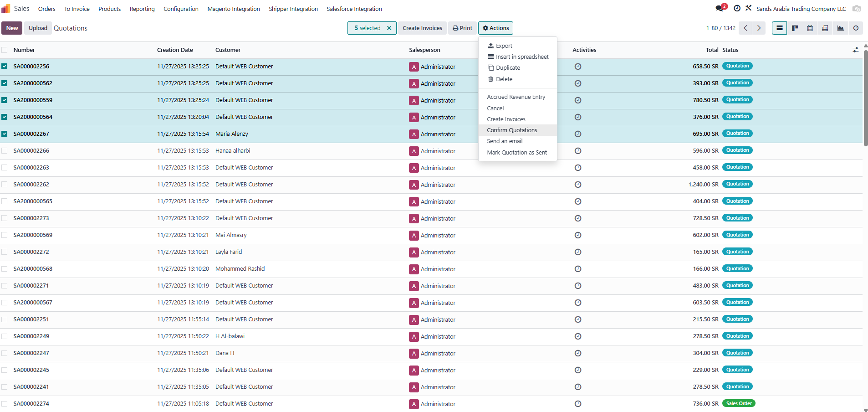Screen dimensions: 868x412
Task: Open activity clock for SA000002262
Action: (x=578, y=185)
